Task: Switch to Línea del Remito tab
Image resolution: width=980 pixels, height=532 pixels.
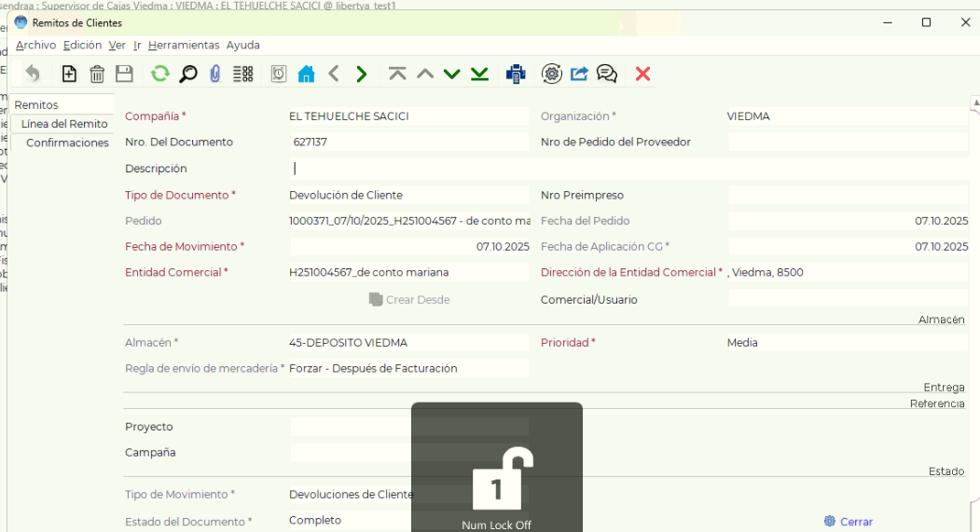Action: pos(64,124)
